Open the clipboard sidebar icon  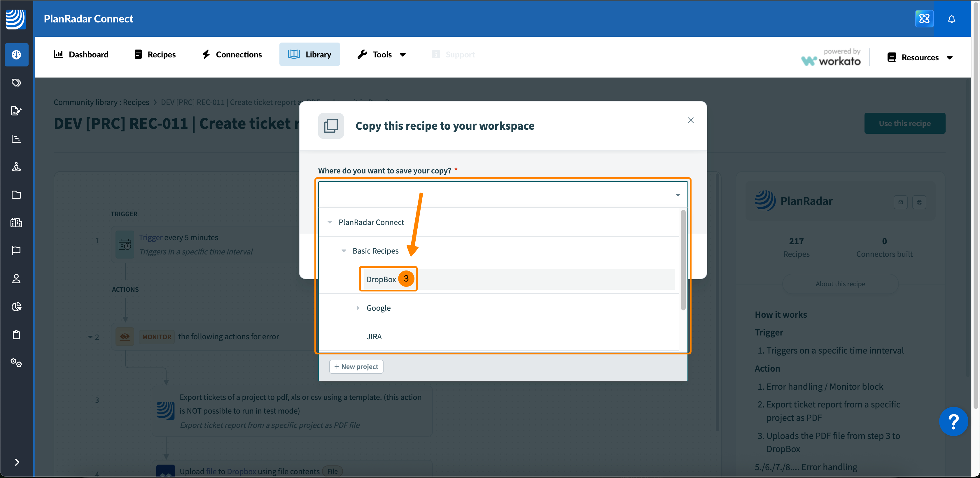tap(16, 335)
